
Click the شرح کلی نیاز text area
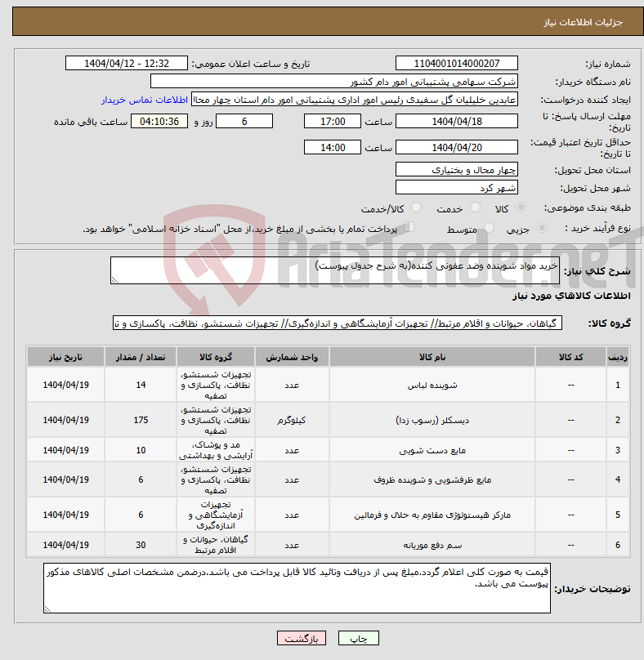click(x=335, y=270)
